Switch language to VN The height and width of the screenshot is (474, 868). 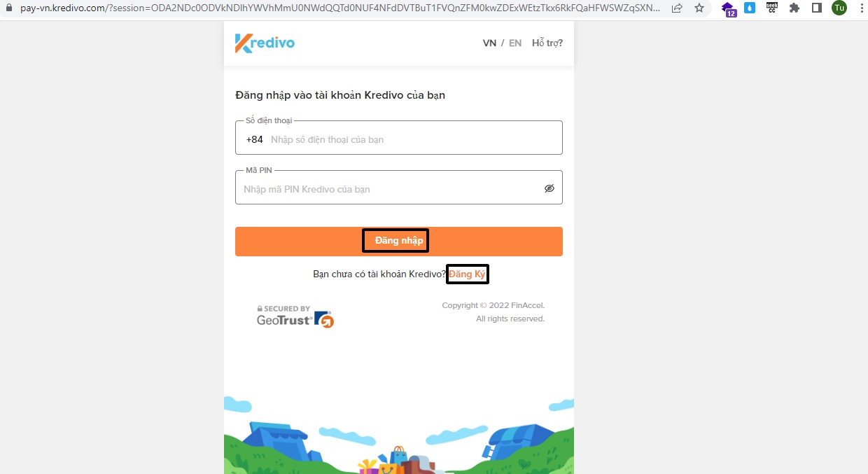(x=489, y=43)
